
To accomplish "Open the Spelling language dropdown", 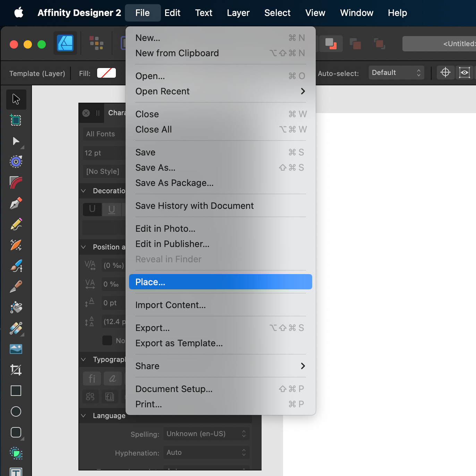I will click(206, 434).
